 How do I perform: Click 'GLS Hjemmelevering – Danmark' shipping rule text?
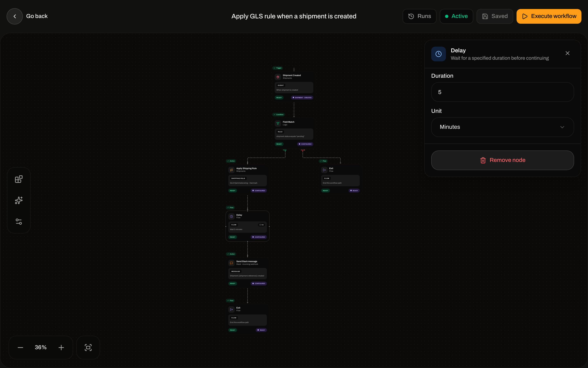point(243,183)
